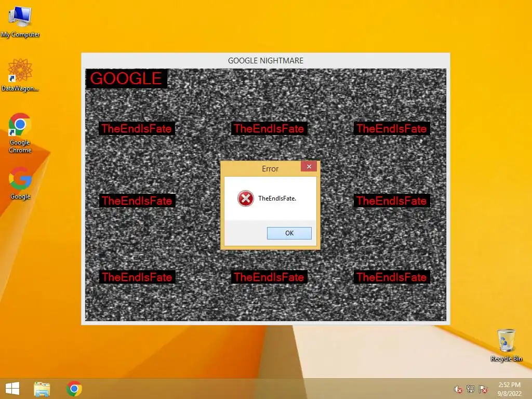Open the network tray icon
532x399 pixels.
click(471, 389)
